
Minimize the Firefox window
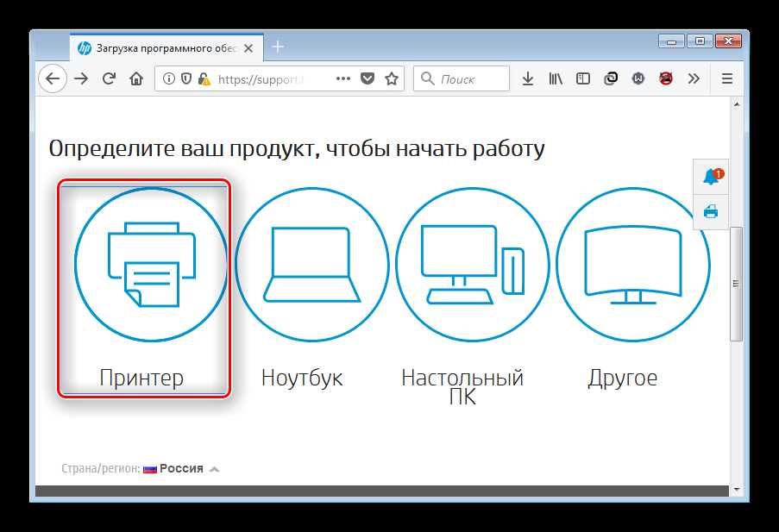(672, 41)
